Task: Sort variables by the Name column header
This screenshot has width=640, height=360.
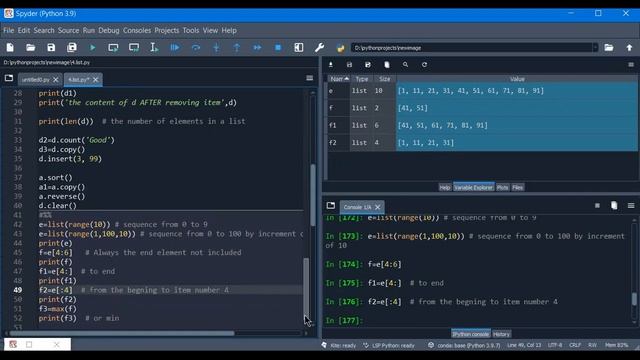Action: [339, 79]
